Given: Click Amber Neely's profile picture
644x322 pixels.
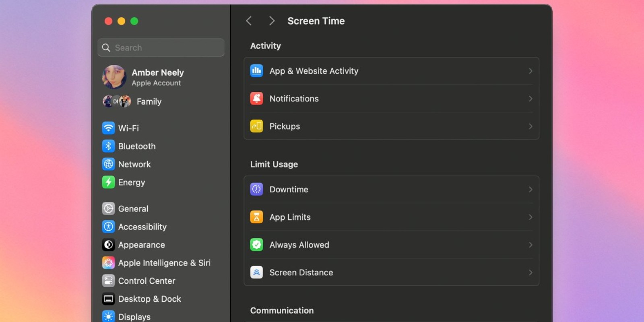Looking at the screenshot, I should 114,77.
